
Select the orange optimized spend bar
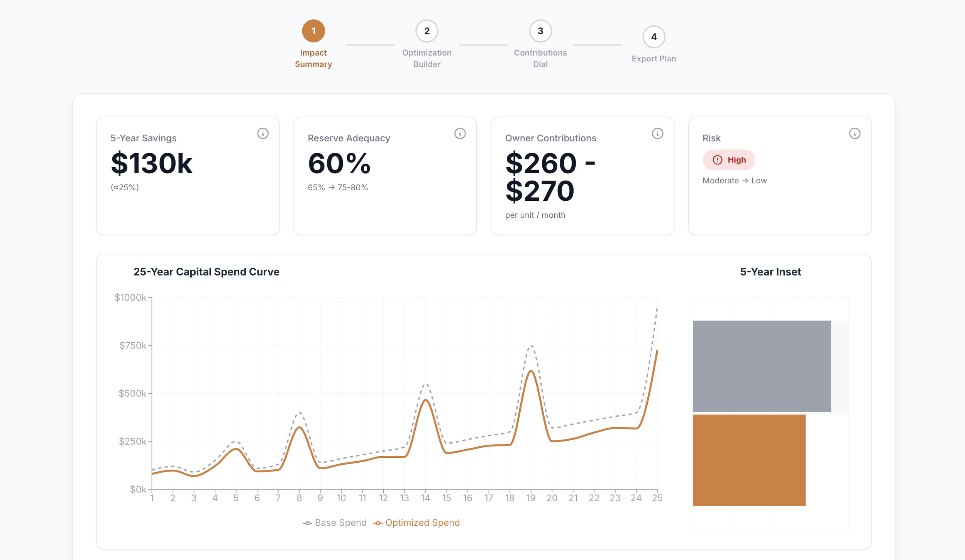[749, 460]
